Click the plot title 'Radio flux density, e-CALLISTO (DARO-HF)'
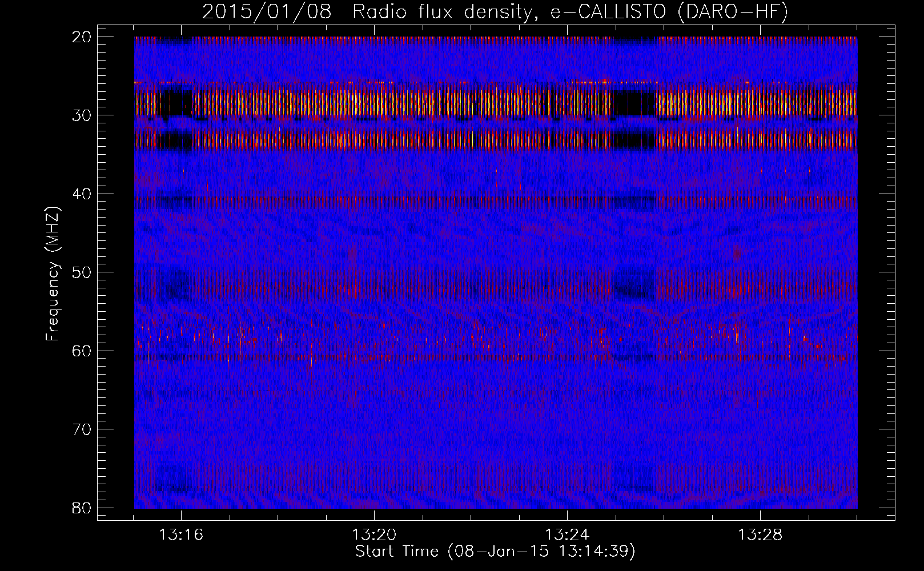The width and height of the screenshot is (924, 571). tap(570, 11)
